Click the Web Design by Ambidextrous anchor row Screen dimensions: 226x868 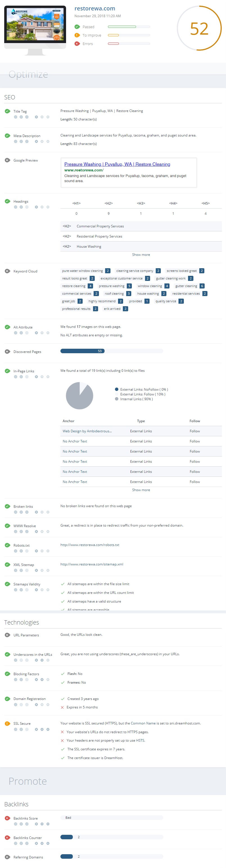point(141,431)
